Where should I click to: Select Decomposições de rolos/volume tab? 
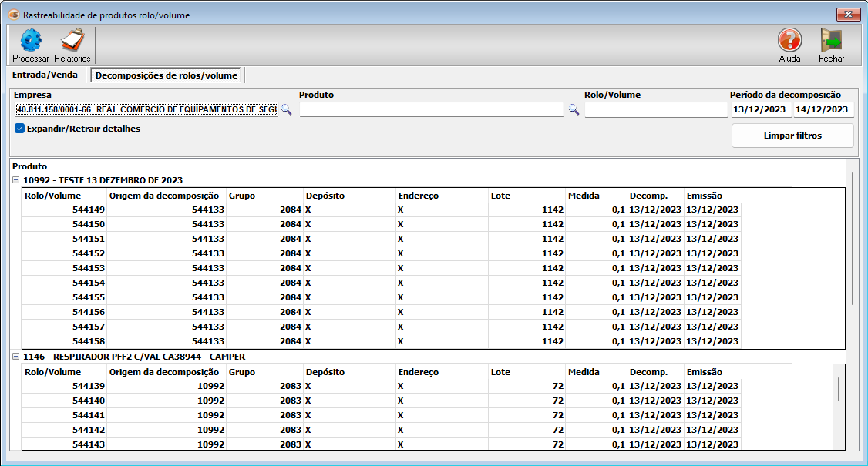tap(166, 75)
